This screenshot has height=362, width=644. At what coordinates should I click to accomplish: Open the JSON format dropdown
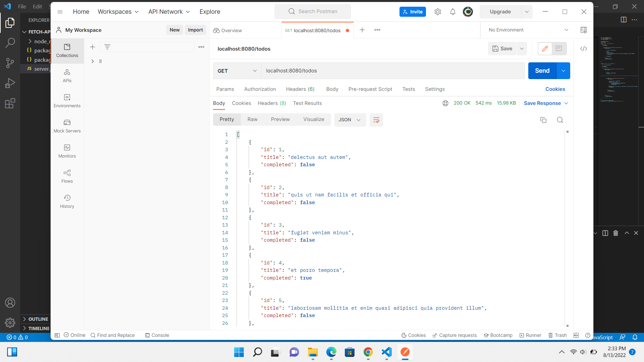point(350,120)
